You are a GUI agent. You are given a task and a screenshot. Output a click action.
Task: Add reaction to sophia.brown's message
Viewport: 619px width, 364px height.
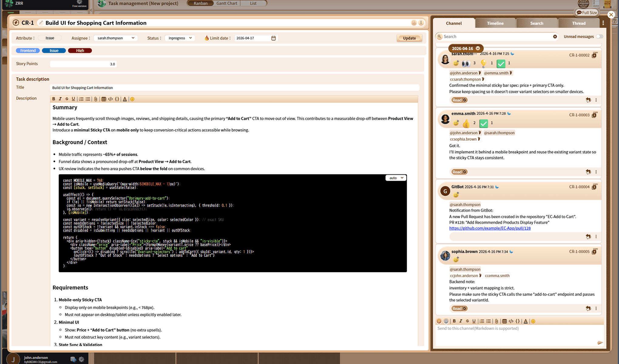click(x=456, y=259)
